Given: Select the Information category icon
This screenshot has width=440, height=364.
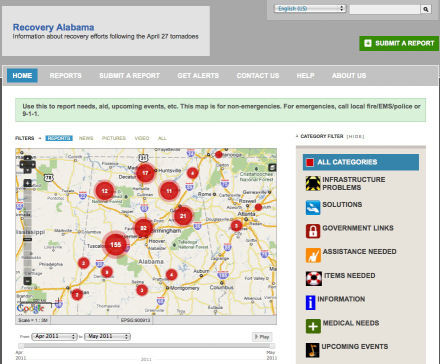Looking at the screenshot, I should [310, 303].
